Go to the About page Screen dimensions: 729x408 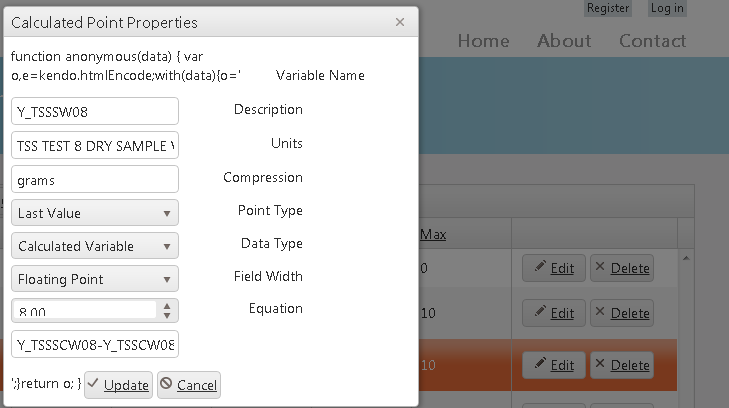564,41
